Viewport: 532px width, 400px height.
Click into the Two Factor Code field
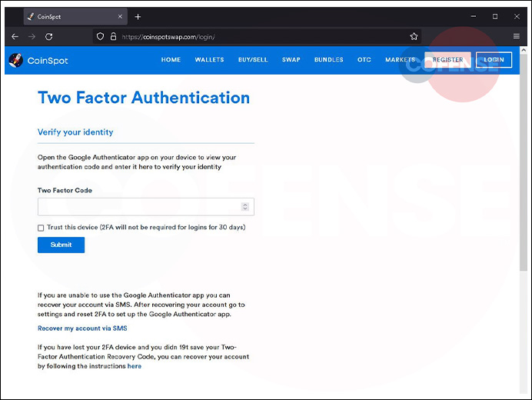pyautogui.click(x=138, y=207)
